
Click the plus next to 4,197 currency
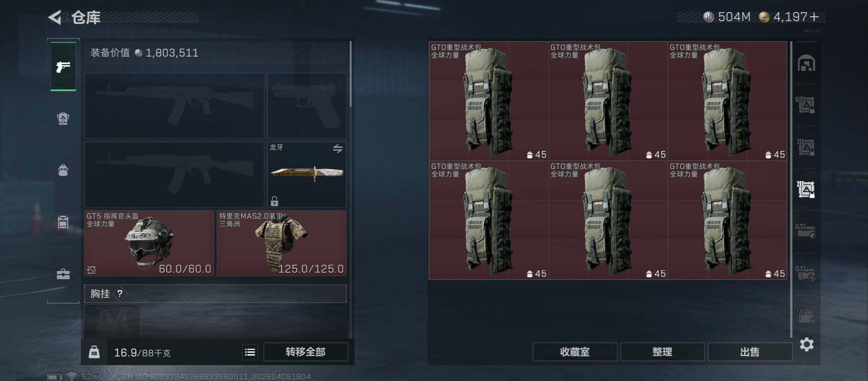click(814, 17)
